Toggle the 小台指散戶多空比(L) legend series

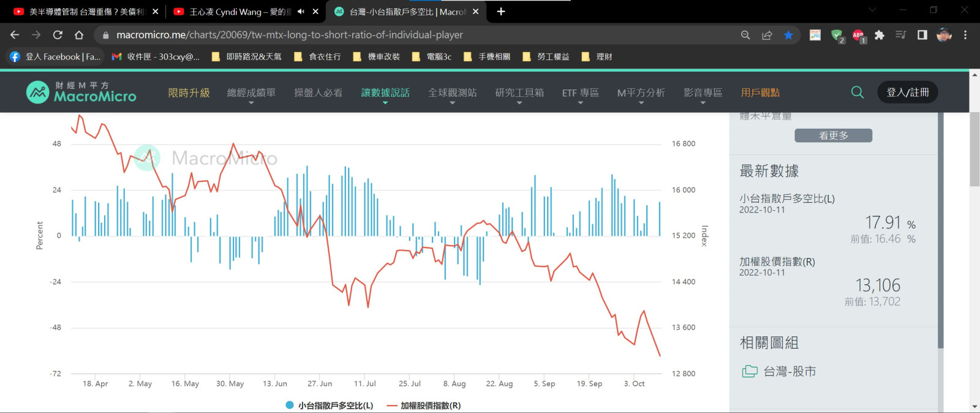(x=330, y=405)
